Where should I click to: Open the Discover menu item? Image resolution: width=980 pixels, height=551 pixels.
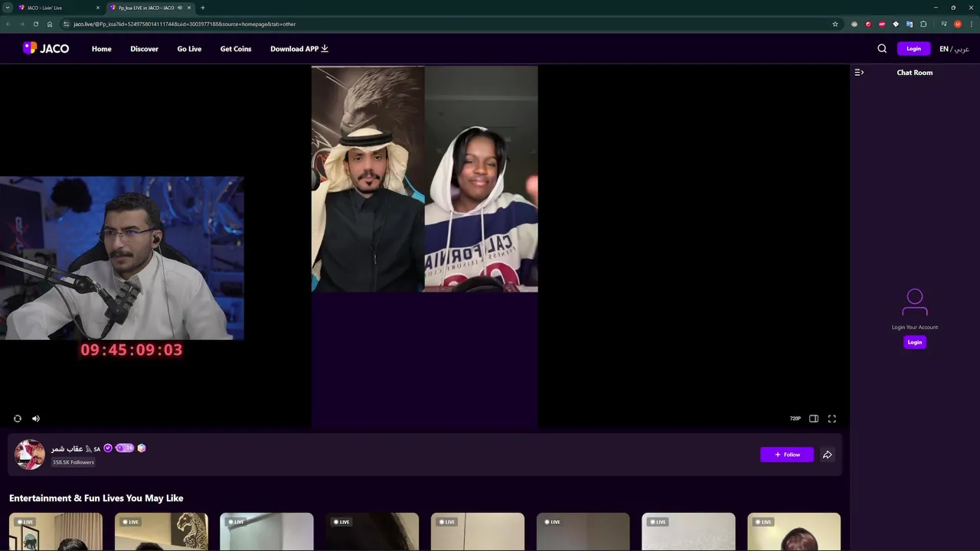[x=144, y=49]
